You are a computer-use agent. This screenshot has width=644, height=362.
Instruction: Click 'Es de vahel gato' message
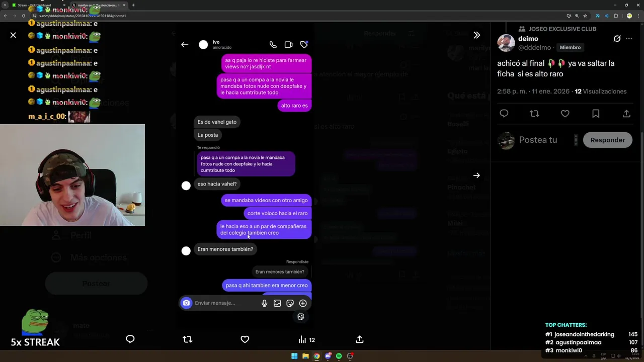tap(217, 122)
